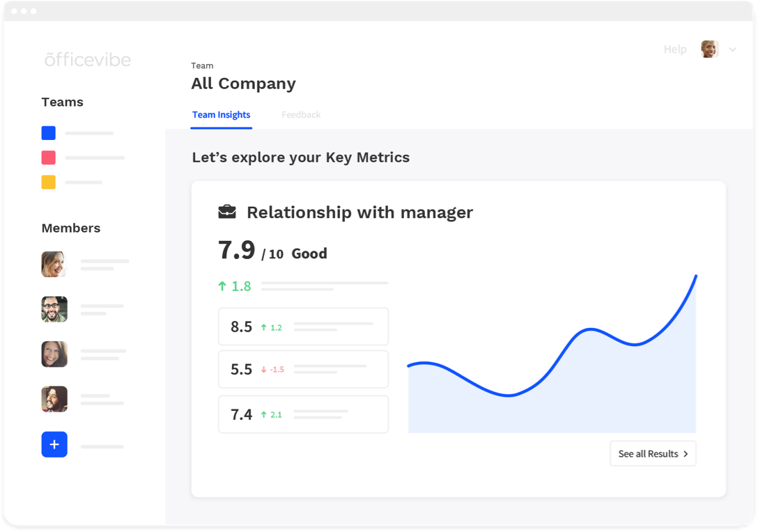Viewport: 758px width, 532px height.
Task: Click the Members sidebar heading
Action: 71,228
